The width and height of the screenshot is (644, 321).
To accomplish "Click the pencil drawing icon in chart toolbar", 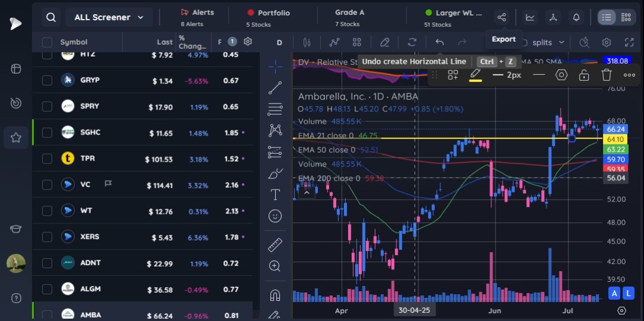I will pyautogui.click(x=384, y=42).
